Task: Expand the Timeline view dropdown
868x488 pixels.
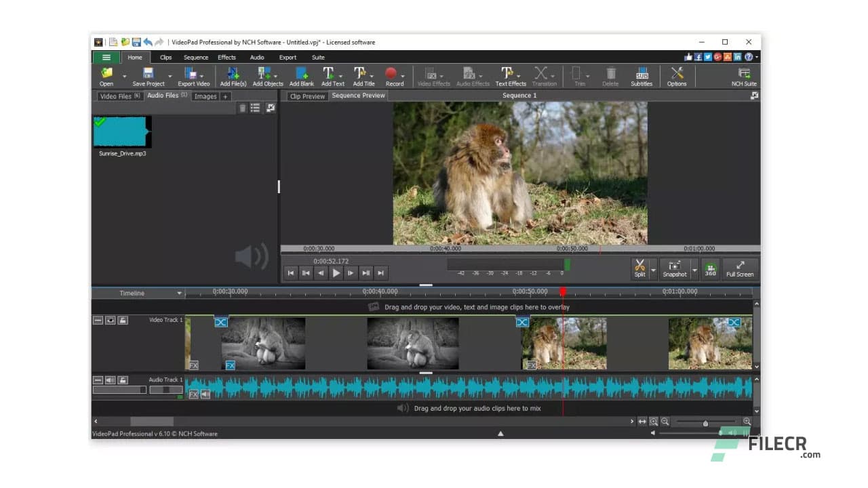Action: pos(179,293)
